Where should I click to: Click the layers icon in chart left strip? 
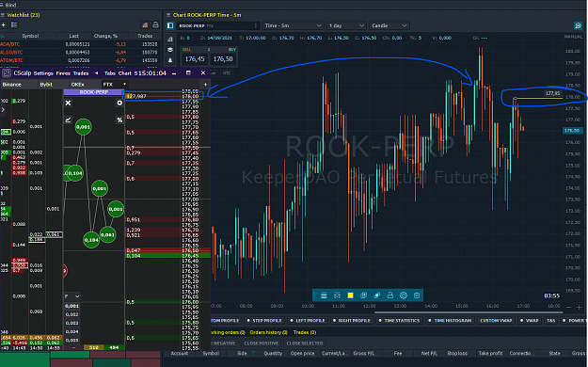[x=170, y=50]
